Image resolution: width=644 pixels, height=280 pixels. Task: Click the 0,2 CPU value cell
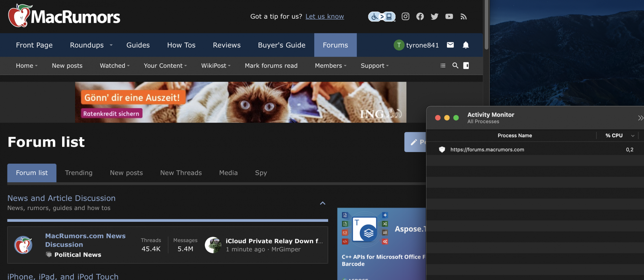[630, 149]
